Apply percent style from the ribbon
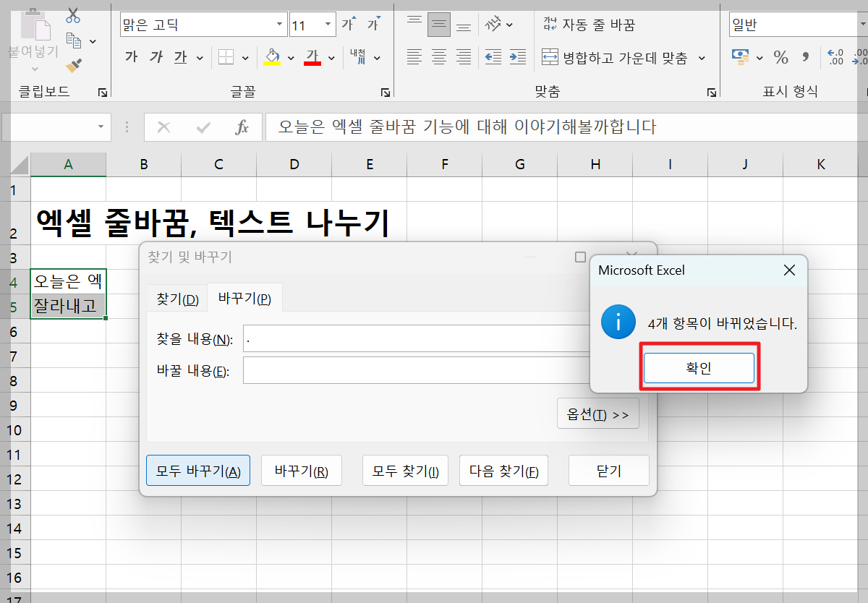This screenshot has width=868, height=603. click(x=781, y=58)
